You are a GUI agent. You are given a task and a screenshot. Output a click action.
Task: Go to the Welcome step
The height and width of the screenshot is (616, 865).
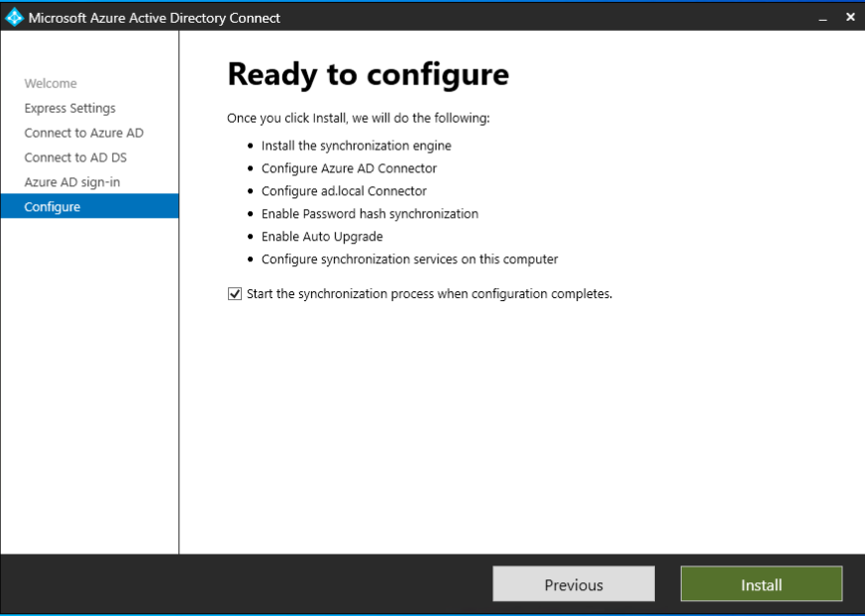point(51,83)
